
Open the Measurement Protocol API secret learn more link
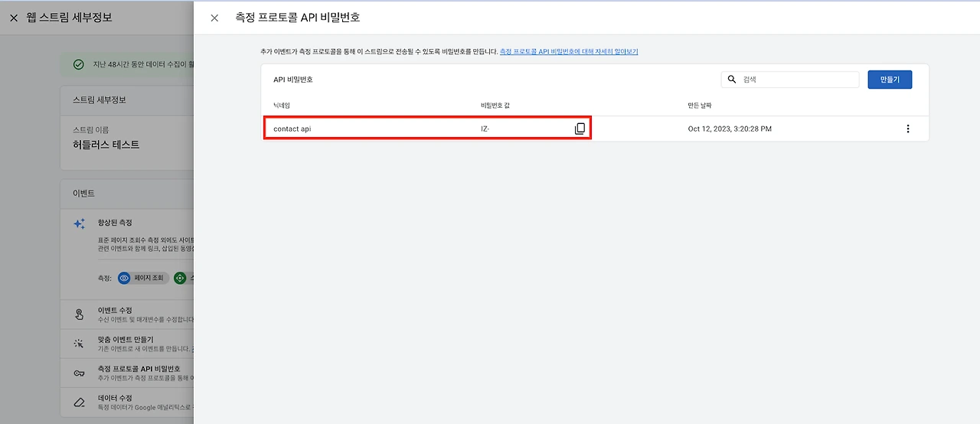click(x=569, y=51)
